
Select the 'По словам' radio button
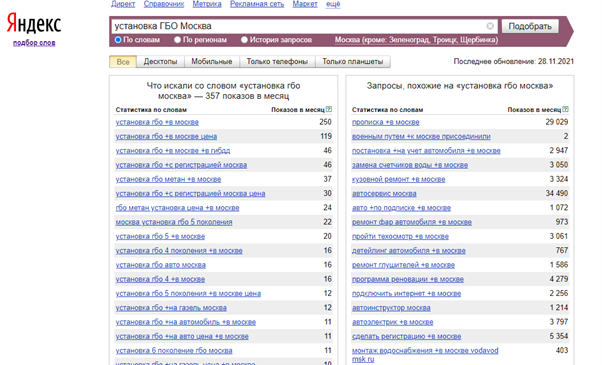pos(118,40)
